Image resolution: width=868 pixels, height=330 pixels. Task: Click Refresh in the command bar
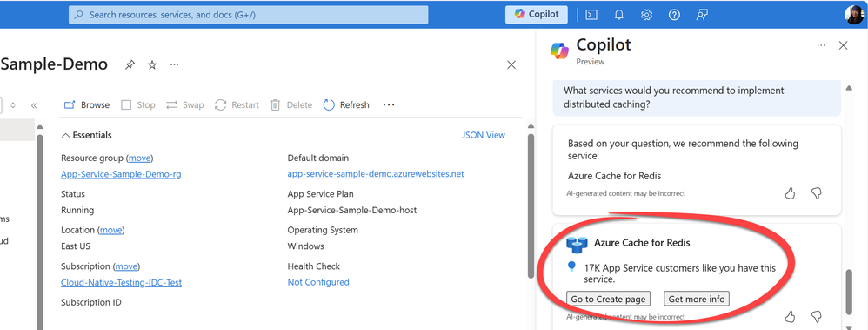pyautogui.click(x=346, y=104)
